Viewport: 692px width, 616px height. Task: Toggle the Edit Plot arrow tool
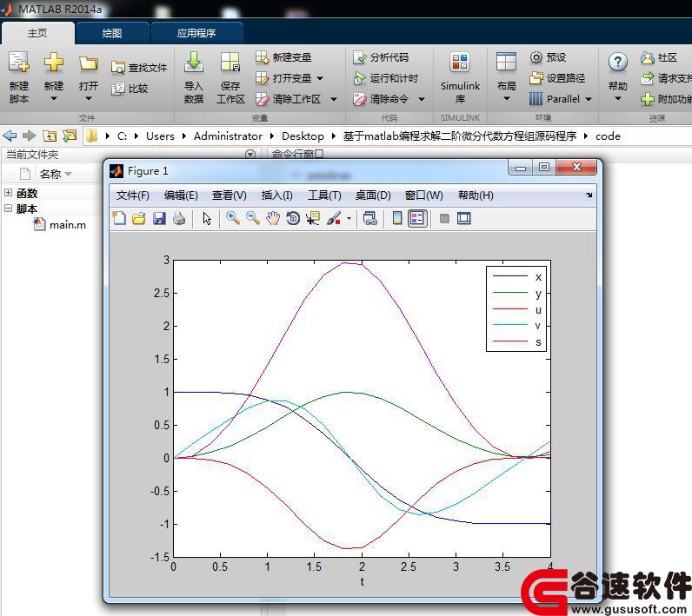pyautogui.click(x=207, y=218)
